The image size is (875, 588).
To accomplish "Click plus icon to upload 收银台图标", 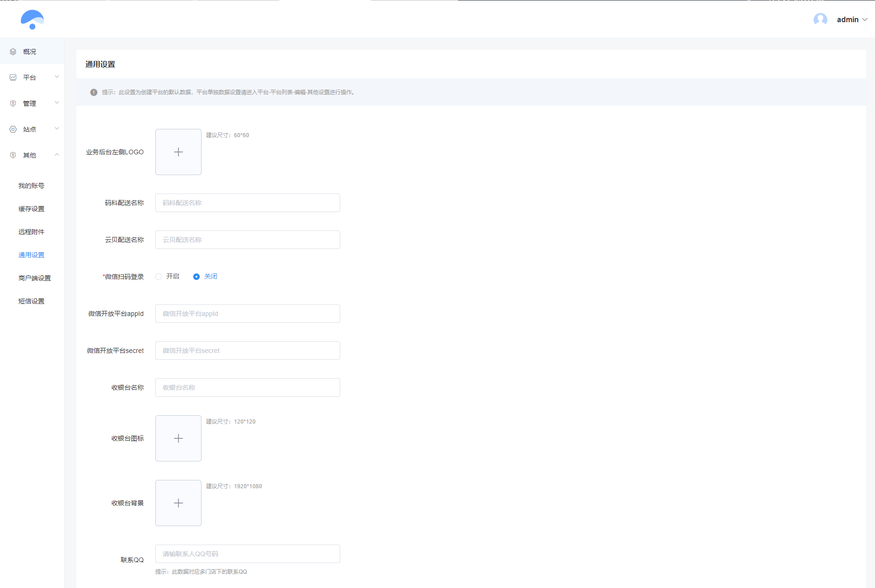I will click(178, 438).
